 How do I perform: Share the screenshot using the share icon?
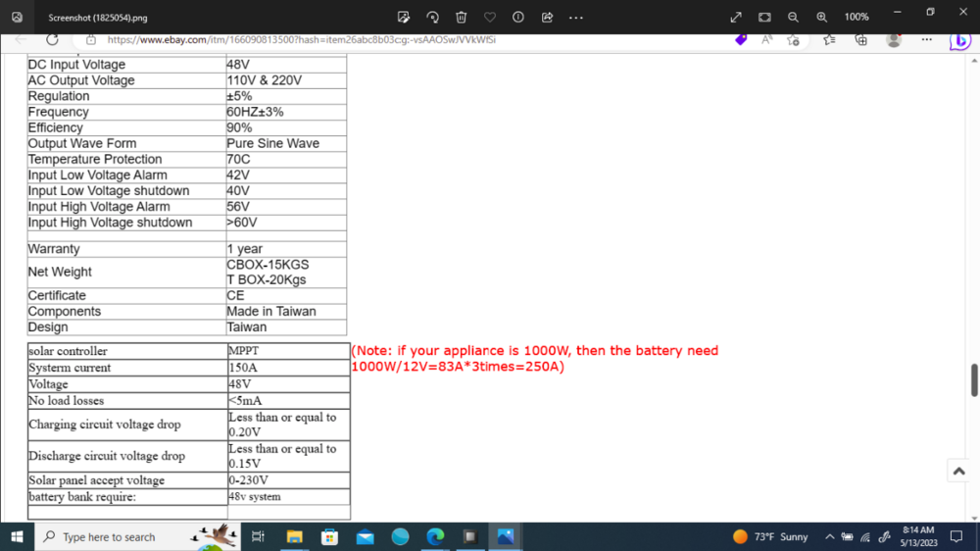tap(547, 18)
